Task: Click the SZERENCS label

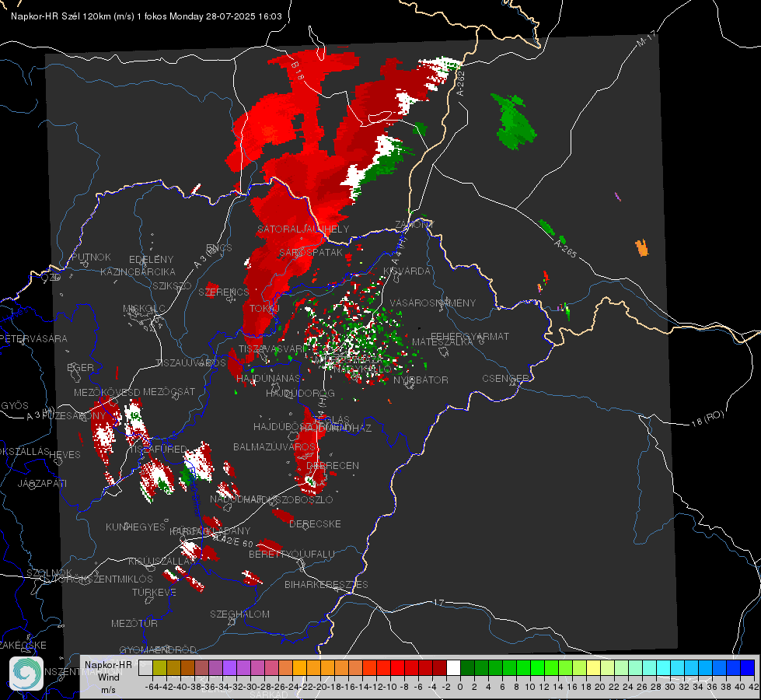Action: coord(224,292)
